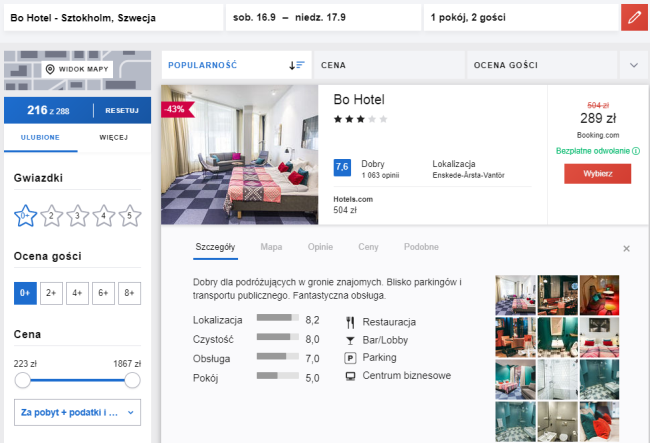Open map view with Widok Mapy pin
This screenshot has width=650, height=443.
(78, 69)
